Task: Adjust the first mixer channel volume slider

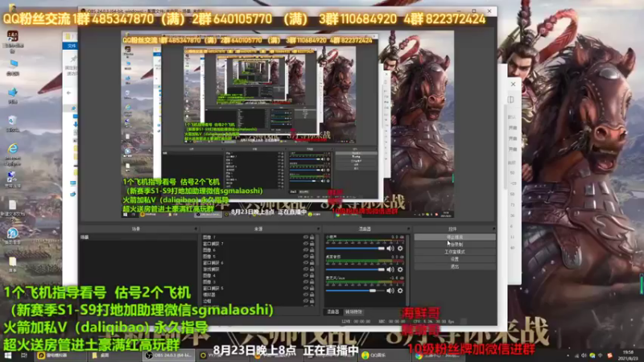Action: (x=355, y=249)
